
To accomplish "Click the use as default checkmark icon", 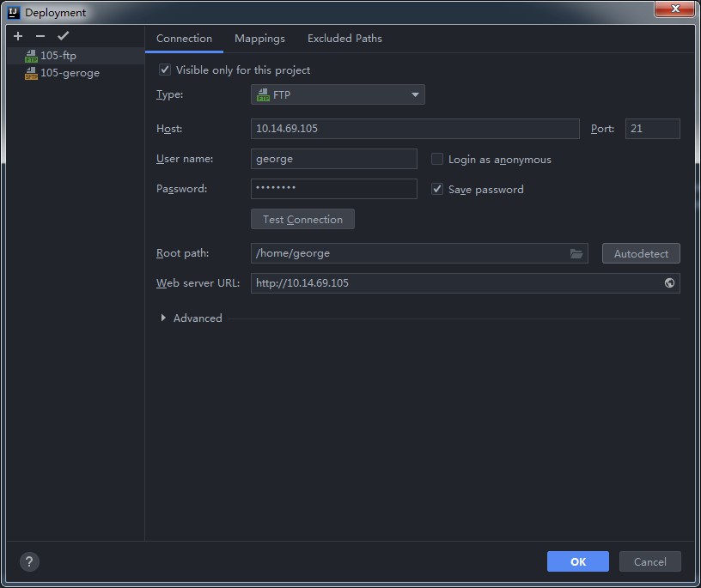I will [63, 36].
